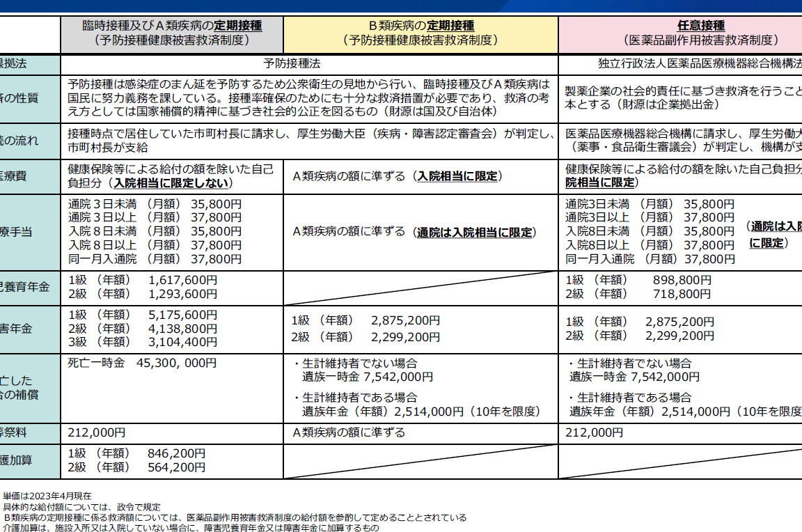Viewport: 802px width, 532px height.
Task: Click the '2級 (年額) 564,200円' value
Action: tap(136, 467)
